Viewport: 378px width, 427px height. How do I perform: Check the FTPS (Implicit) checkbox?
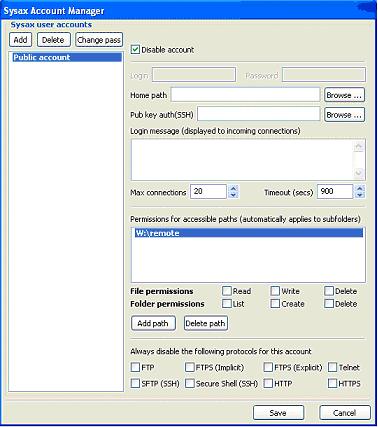tap(190, 367)
